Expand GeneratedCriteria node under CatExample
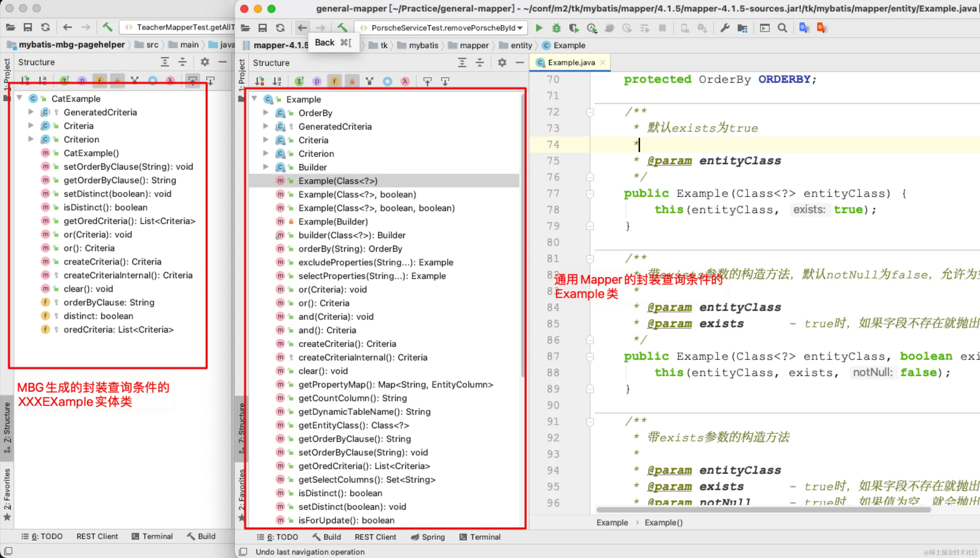This screenshot has width=980, height=558. click(31, 112)
